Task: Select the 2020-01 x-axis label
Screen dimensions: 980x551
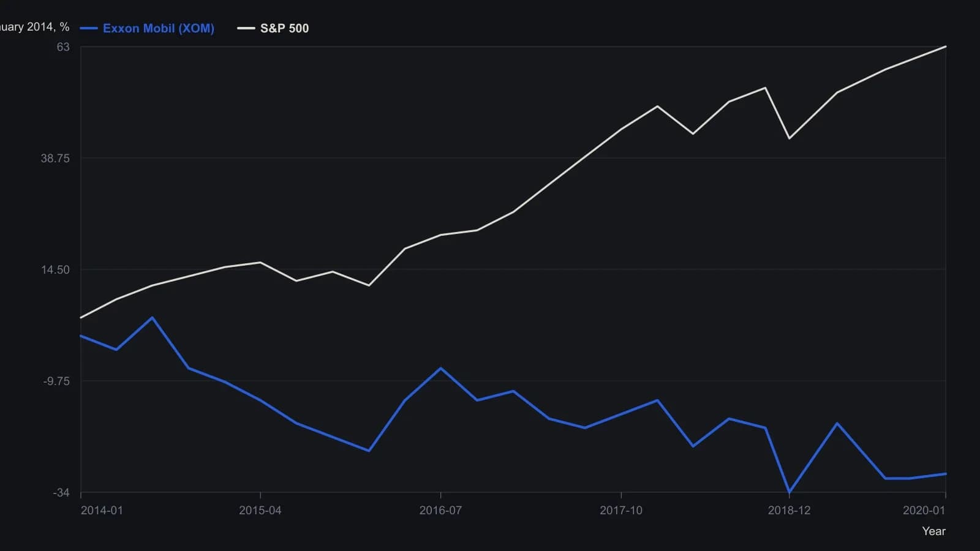Action: pos(924,511)
